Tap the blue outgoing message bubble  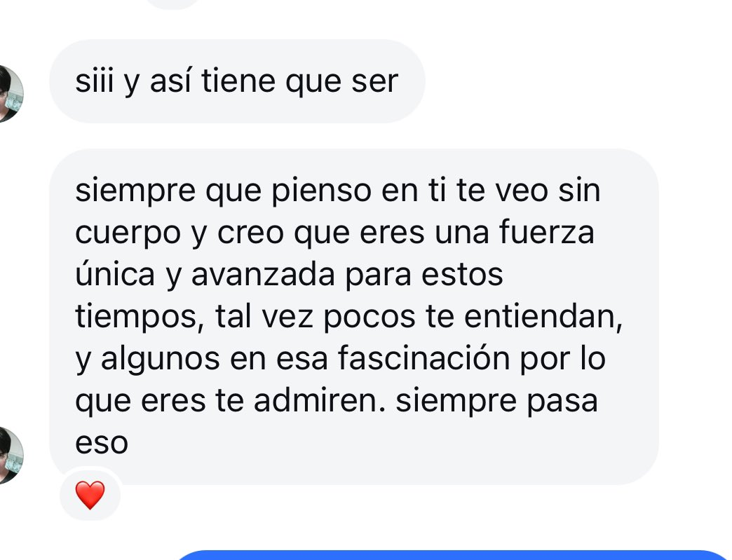(x=453, y=555)
